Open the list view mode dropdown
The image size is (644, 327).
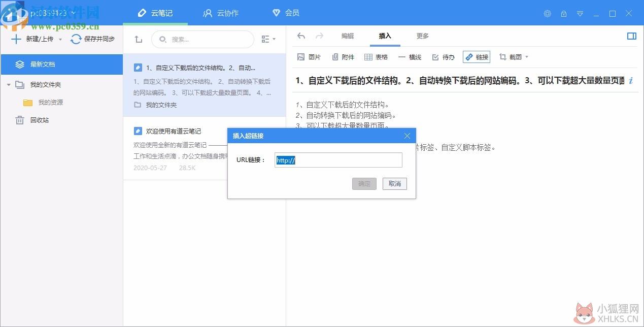click(x=268, y=39)
